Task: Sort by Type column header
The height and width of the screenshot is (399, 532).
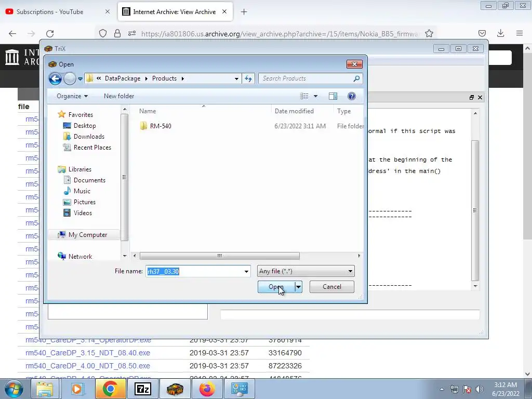Action: pos(344,111)
